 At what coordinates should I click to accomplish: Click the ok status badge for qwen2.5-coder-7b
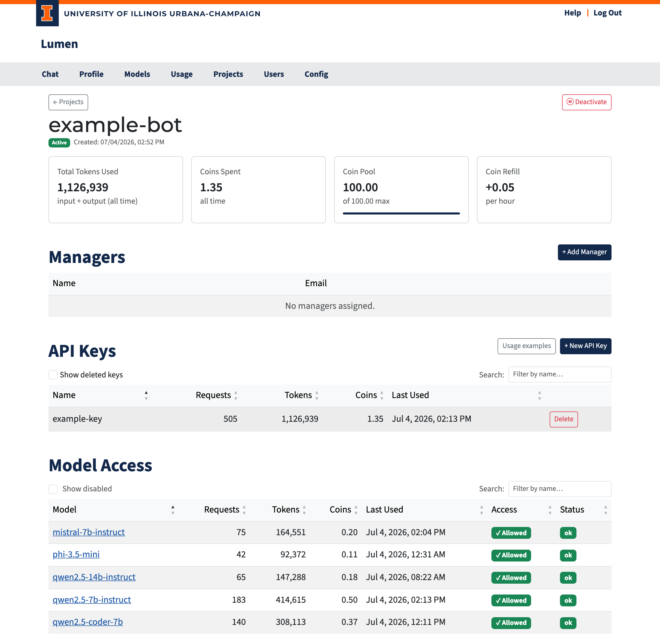coord(568,623)
